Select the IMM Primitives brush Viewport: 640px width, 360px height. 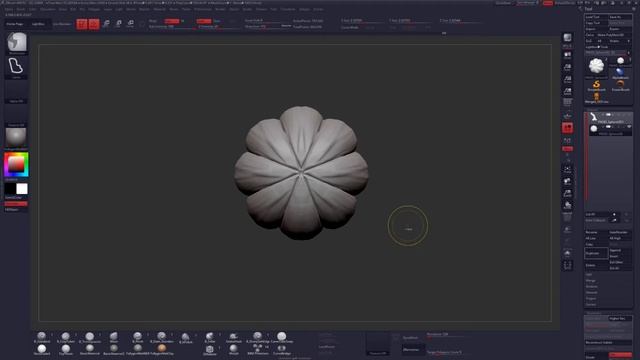coord(258,350)
